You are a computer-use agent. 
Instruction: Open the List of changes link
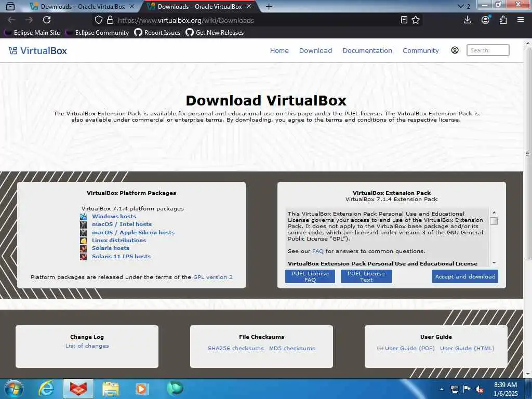pos(87,345)
